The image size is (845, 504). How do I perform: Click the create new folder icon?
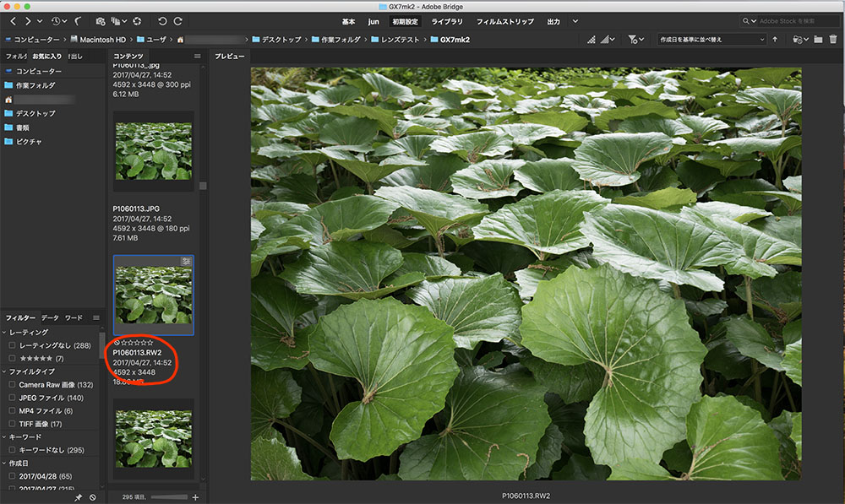click(x=818, y=39)
